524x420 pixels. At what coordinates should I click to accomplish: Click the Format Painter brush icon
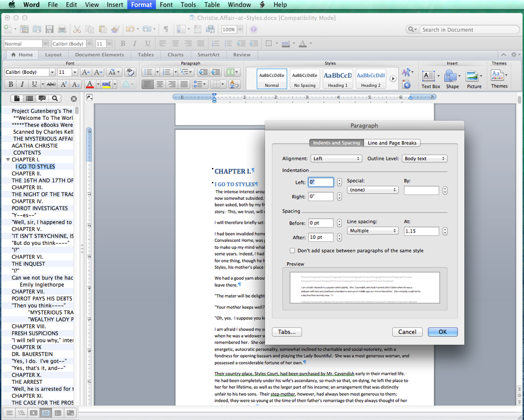[x=115, y=30]
